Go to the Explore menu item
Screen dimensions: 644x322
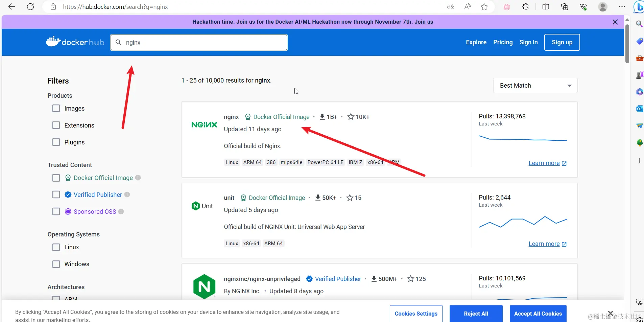(x=476, y=42)
